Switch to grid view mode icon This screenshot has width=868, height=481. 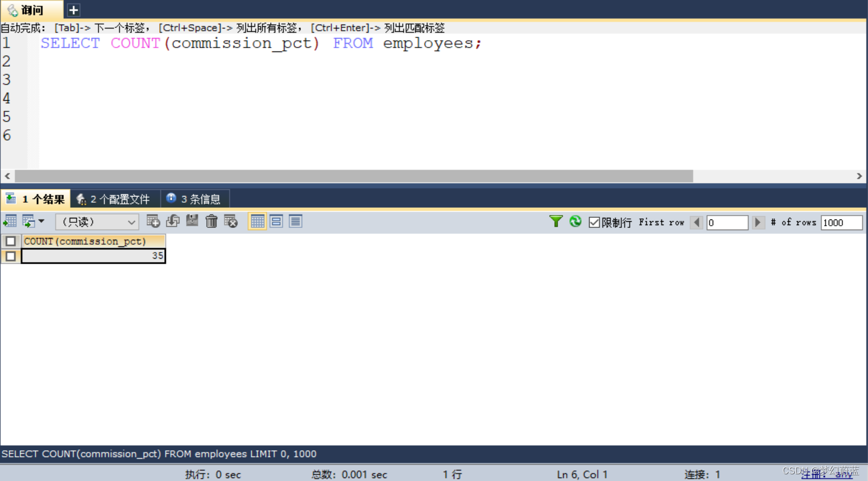(x=257, y=221)
